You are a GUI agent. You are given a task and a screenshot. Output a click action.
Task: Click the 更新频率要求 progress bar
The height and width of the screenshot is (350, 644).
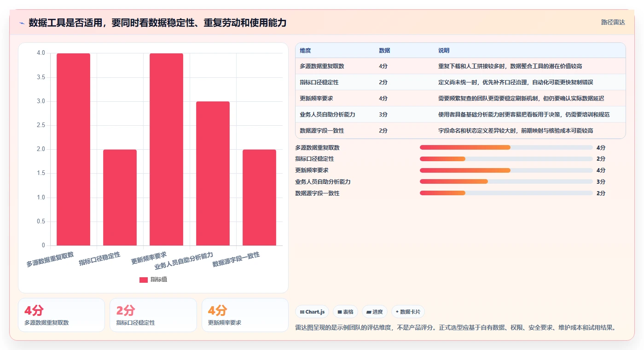click(506, 170)
